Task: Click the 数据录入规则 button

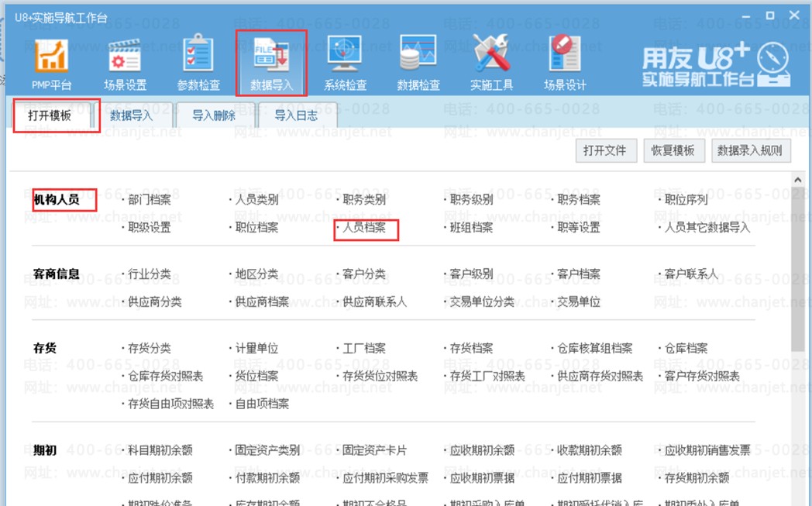Action: coord(749,150)
